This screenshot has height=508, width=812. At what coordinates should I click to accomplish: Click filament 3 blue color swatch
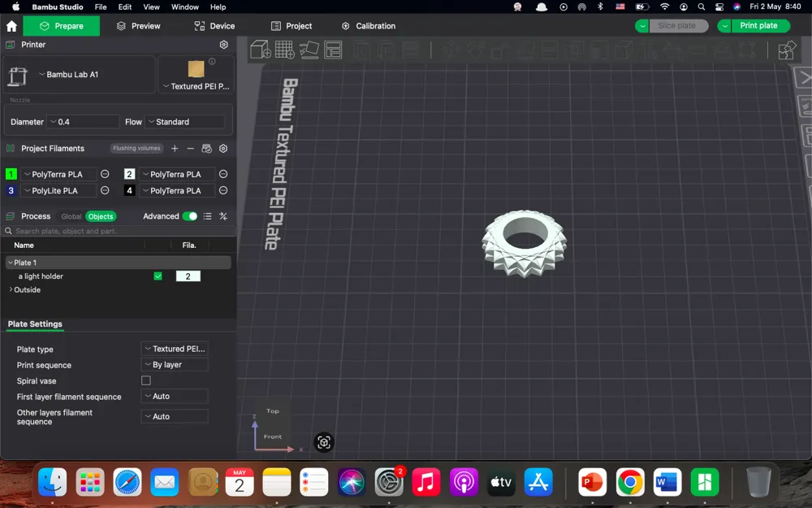[x=11, y=191]
